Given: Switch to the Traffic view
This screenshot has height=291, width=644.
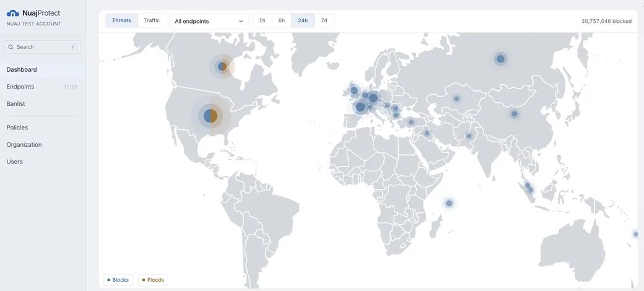Looking at the screenshot, I should point(152,20).
